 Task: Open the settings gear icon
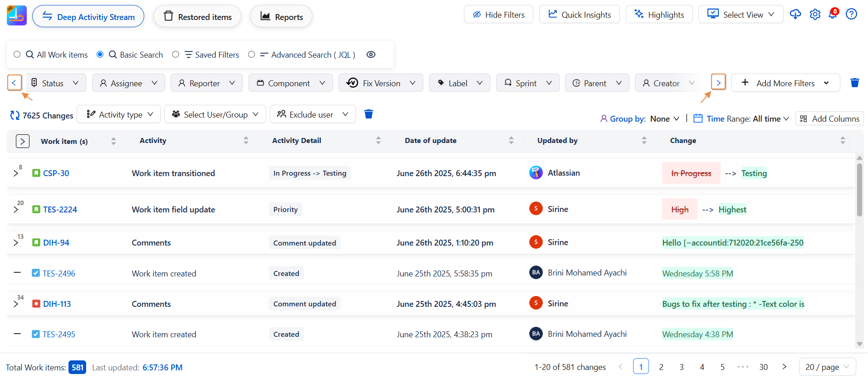(815, 15)
